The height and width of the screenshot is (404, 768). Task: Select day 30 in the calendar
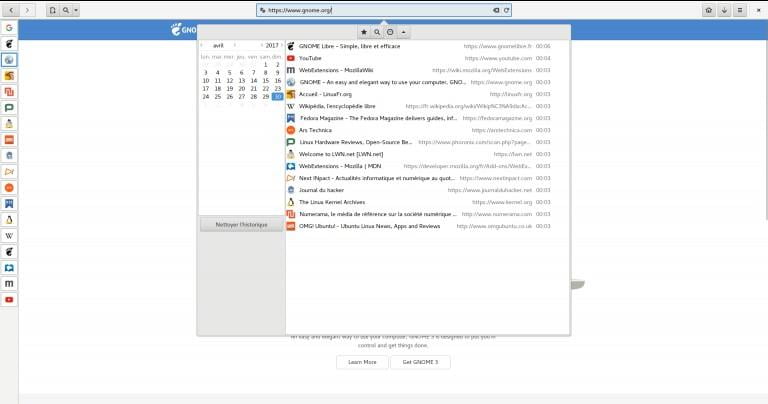tap(278, 96)
